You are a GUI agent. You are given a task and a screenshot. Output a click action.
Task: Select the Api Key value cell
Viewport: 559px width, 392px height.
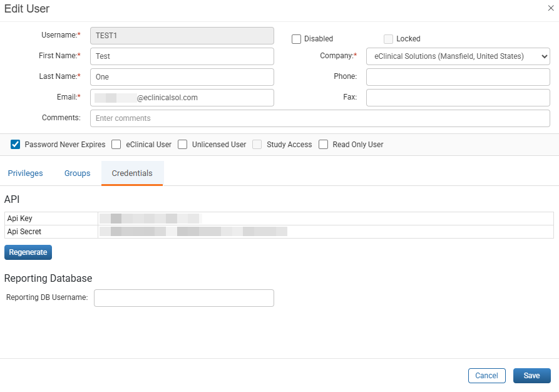click(326, 219)
